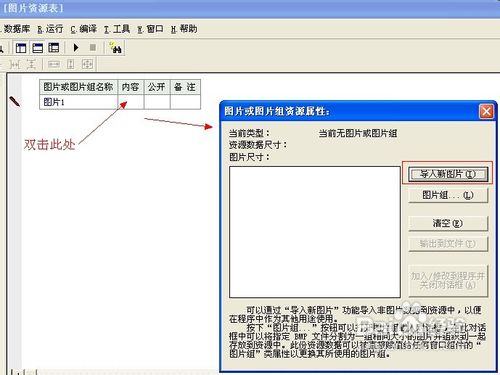Open the W.窗口 menu
The width and height of the screenshot is (500, 375).
(x=150, y=29)
